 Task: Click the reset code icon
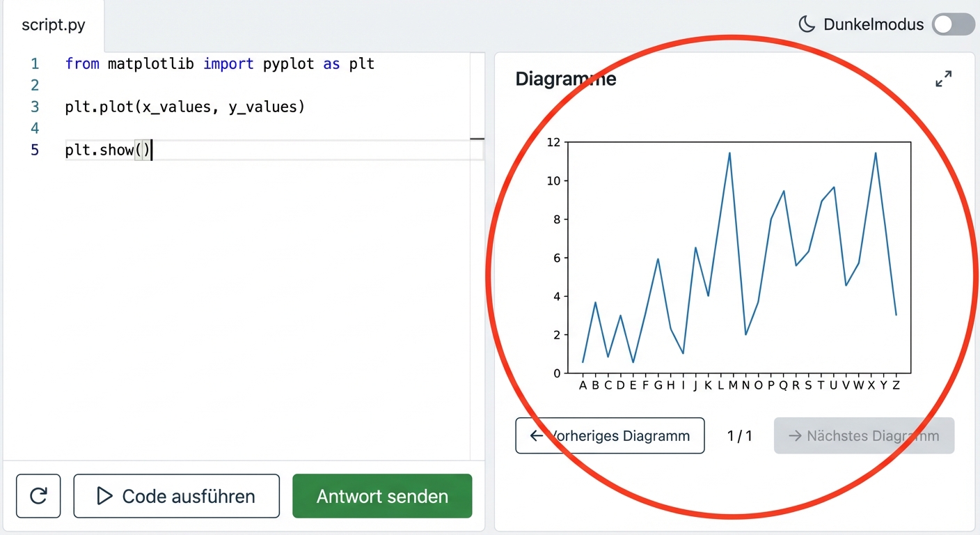[38, 496]
